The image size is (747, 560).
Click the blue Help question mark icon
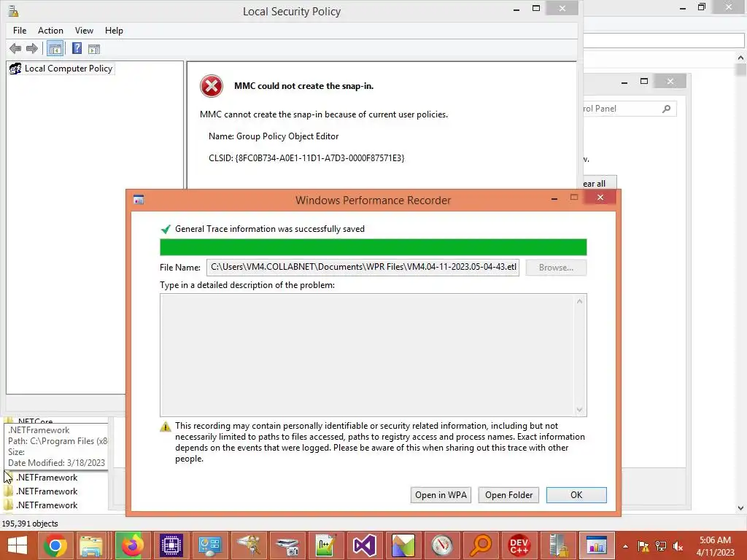77,49
